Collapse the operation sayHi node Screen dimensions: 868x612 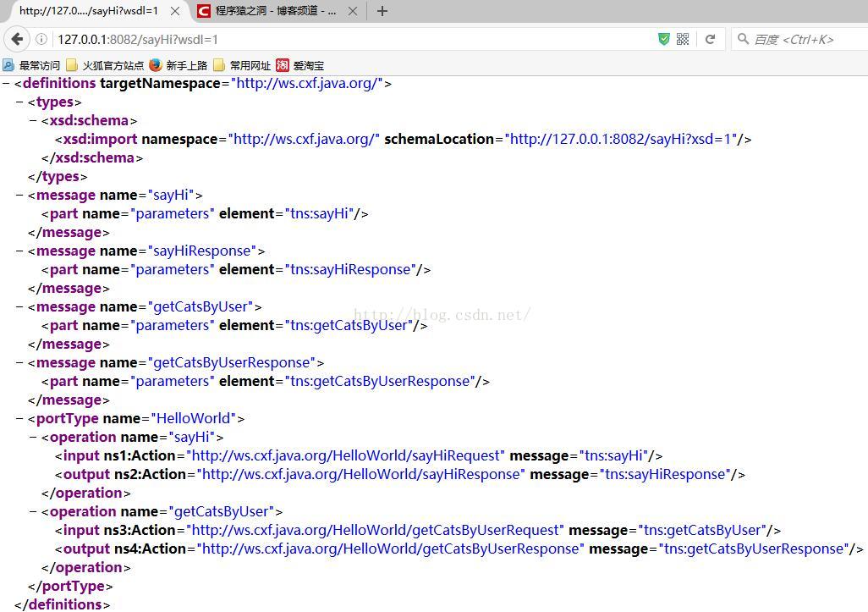coord(33,438)
